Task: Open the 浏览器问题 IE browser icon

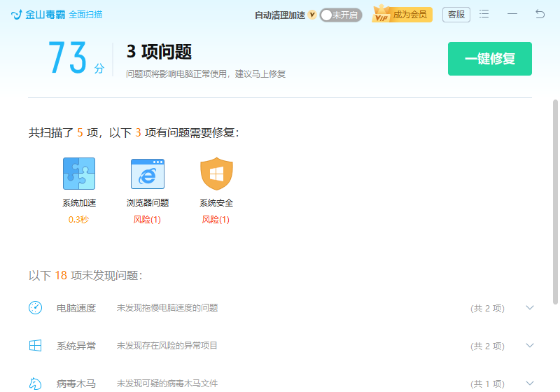Action: [148, 174]
